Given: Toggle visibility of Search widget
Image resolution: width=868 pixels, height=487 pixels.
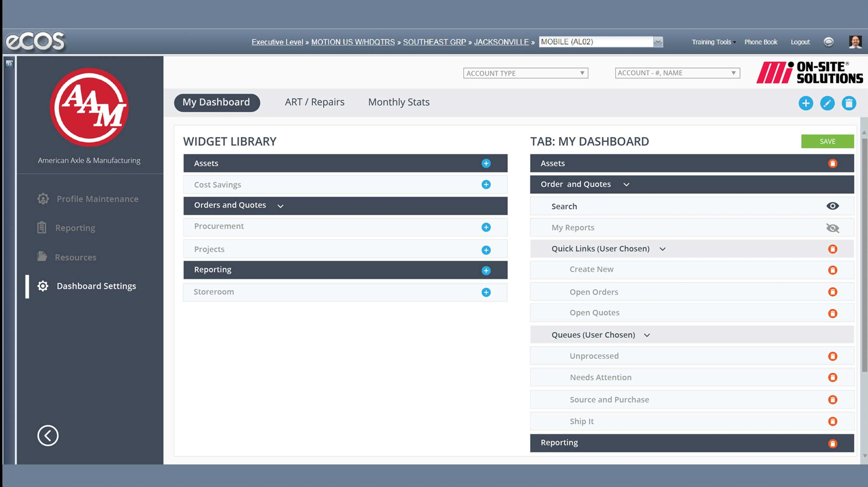Looking at the screenshot, I should tap(832, 206).
